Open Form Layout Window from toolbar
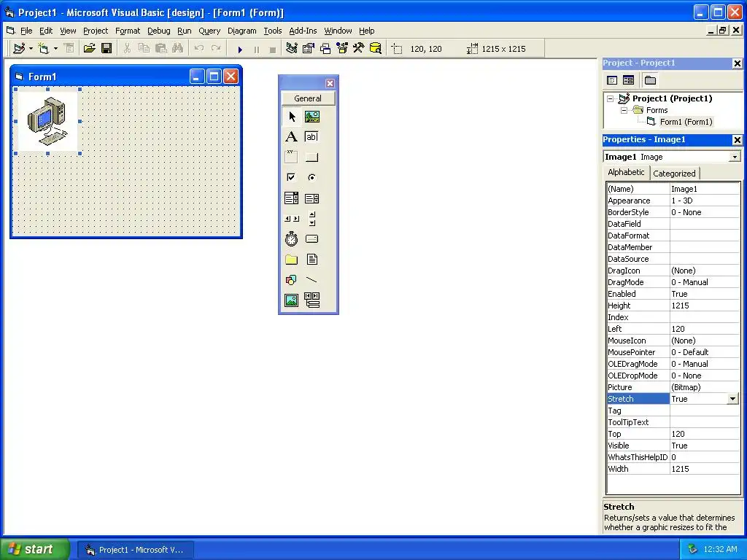This screenshot has width=747, height=560. (x=325, y=48)
